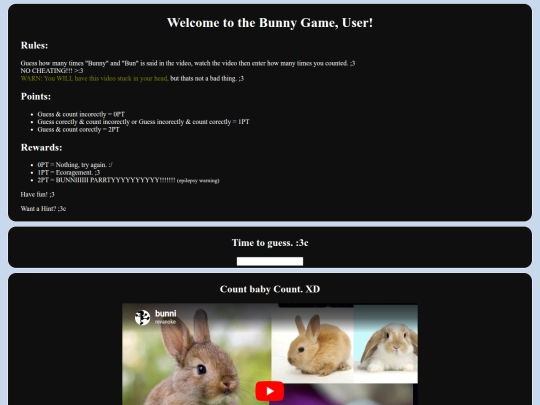This screenshot has height=405, width=540.
Task: Click the 'Count baby Count. XD' heading
Action: pos(270,289)
